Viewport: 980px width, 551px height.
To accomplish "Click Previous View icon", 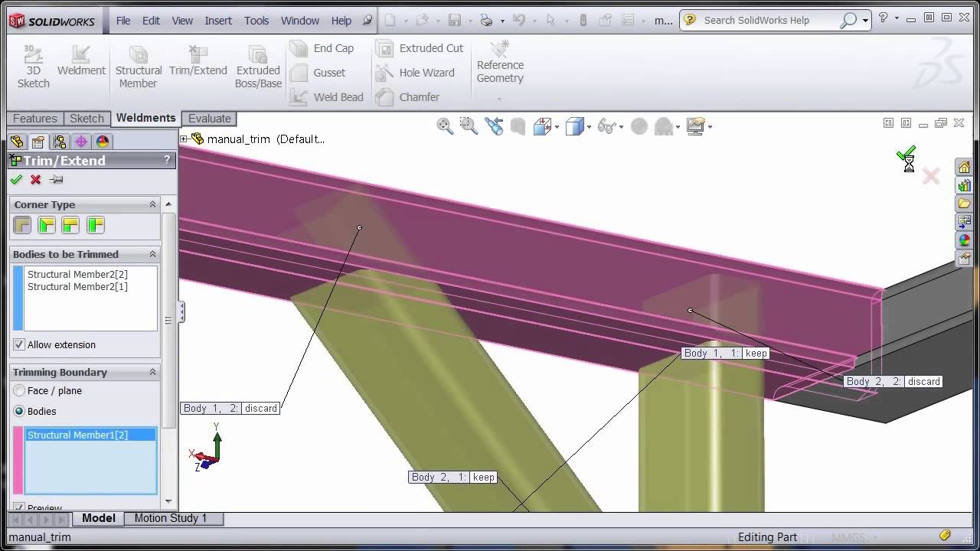I will click(494, 126).
